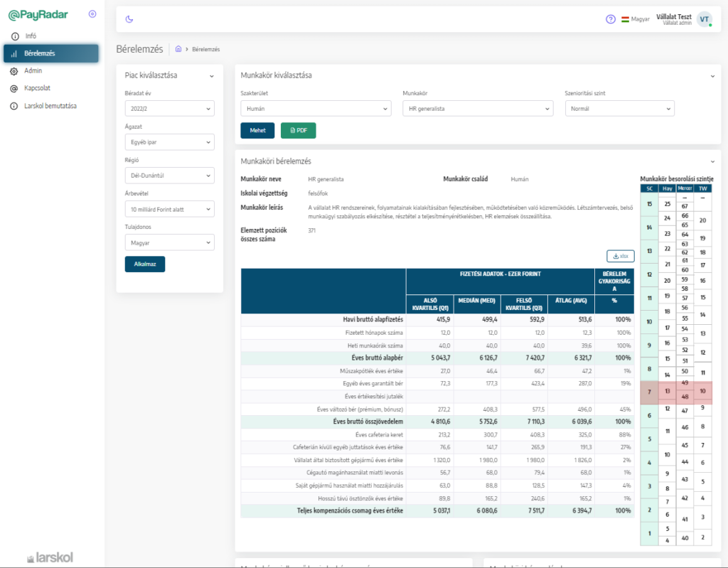Download the table as xlsx
728x568 pixels.
[x=620, y=256]
